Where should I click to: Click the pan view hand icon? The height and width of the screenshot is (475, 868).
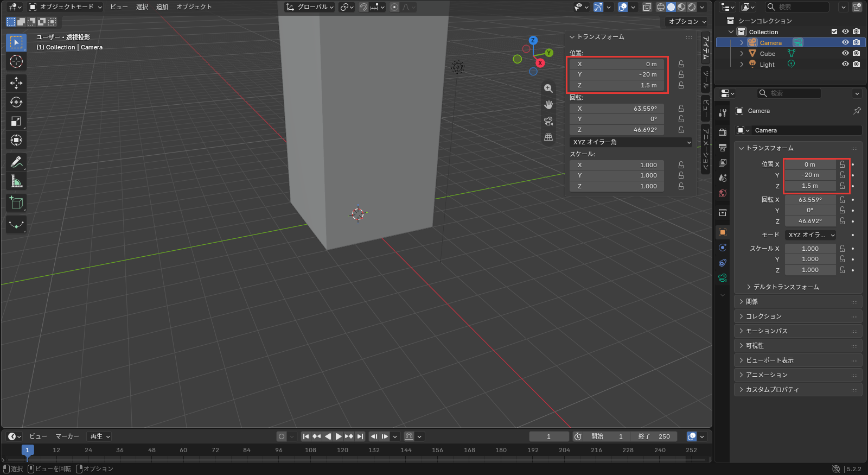(x=548, y=105)
